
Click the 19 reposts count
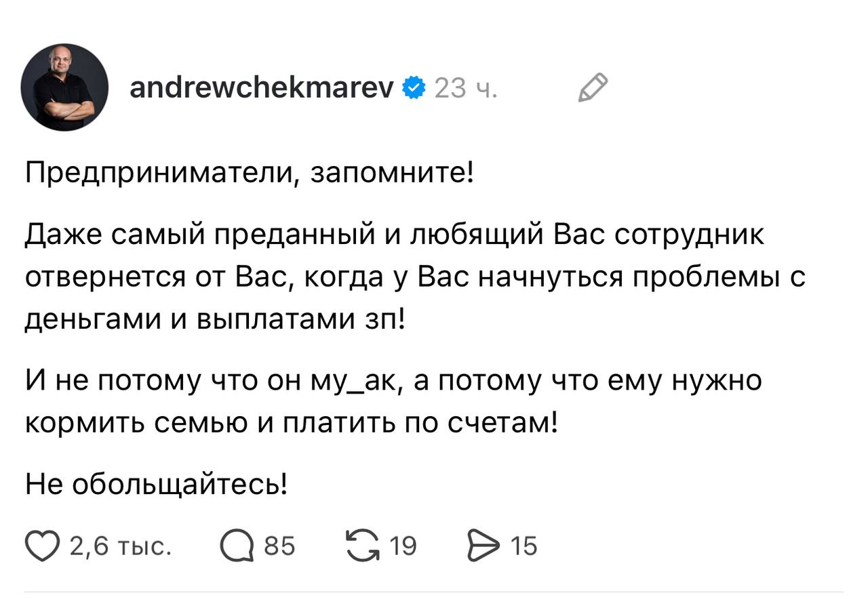point(403,546)
